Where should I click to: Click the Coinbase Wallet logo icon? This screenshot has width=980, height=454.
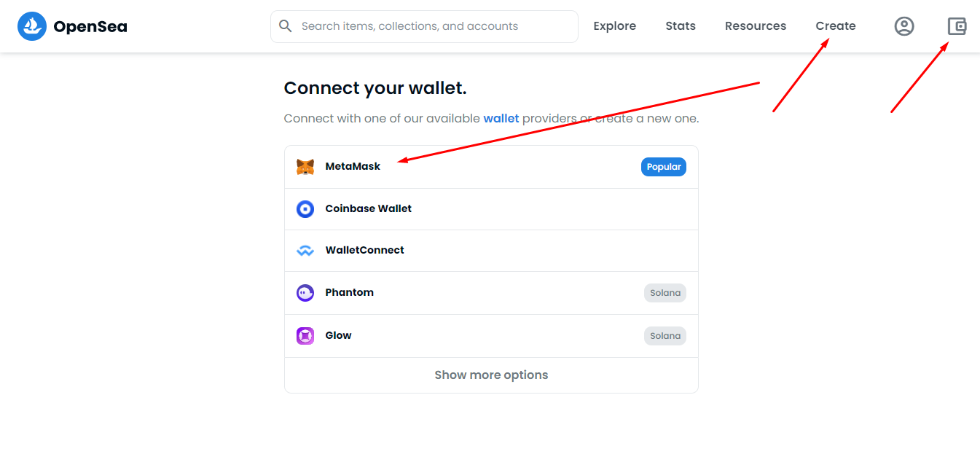(x=305, y=209)
